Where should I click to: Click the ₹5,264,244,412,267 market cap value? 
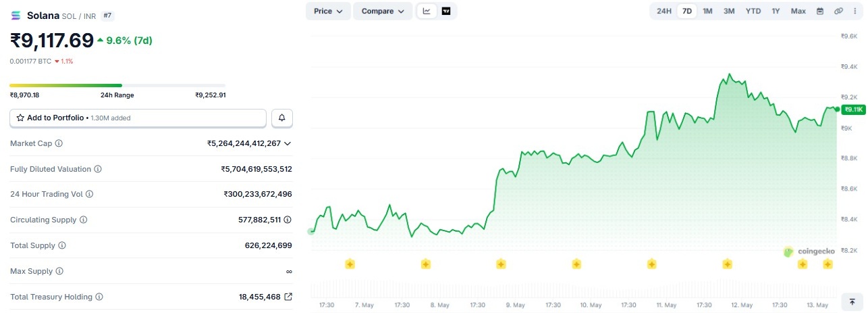(244, 143)
